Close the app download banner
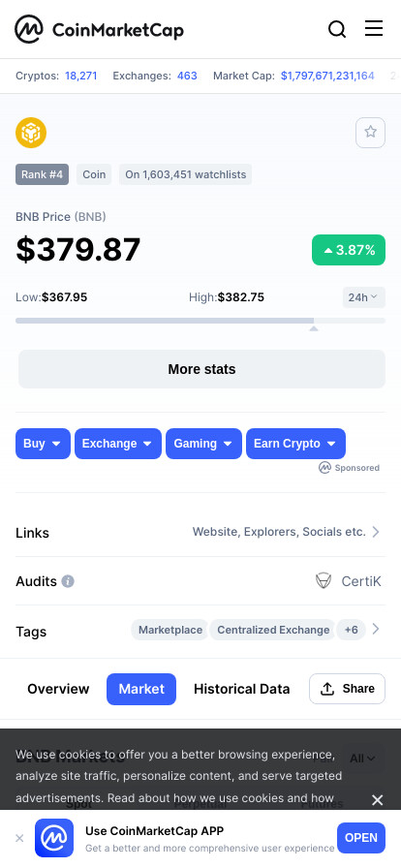401x868 pixels. click(x=19, y=838)
